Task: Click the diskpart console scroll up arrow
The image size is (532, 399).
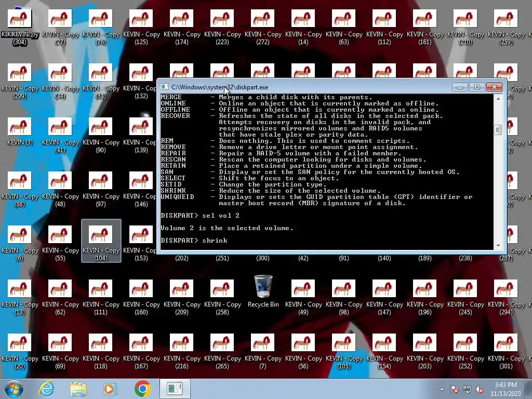Action: [x=498, y=99]
